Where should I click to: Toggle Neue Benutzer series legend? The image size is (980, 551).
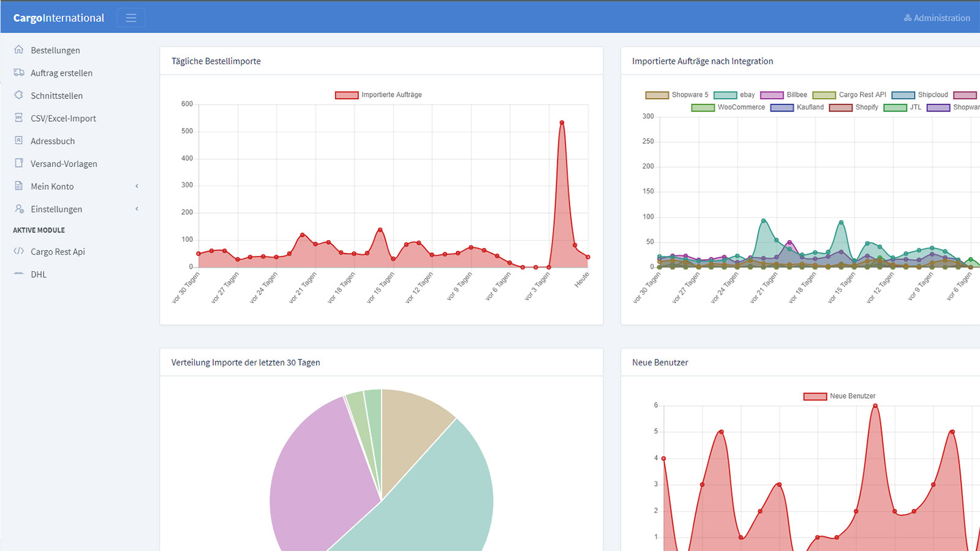pyautogui.click(x=840, y=396)
